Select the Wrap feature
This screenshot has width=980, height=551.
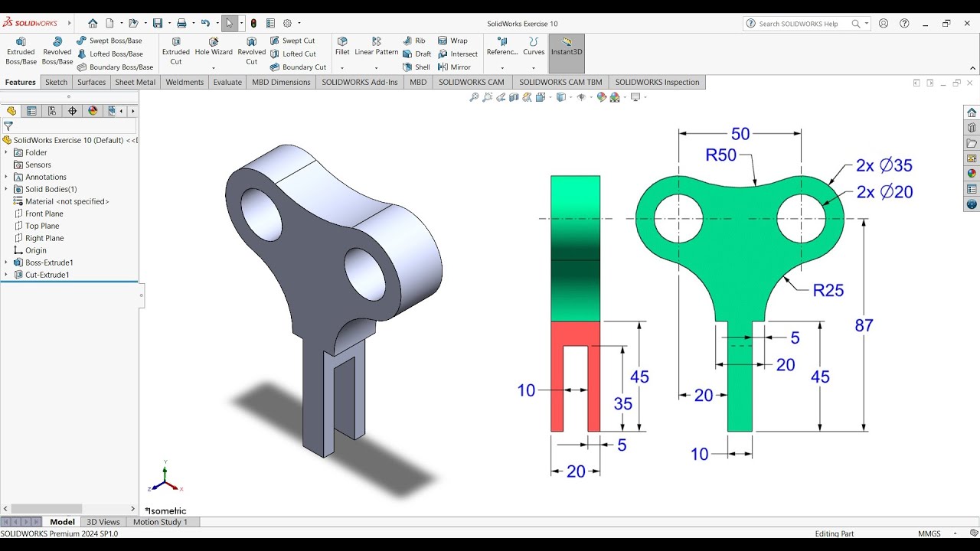pyautogui.click(x=452, y=41)
